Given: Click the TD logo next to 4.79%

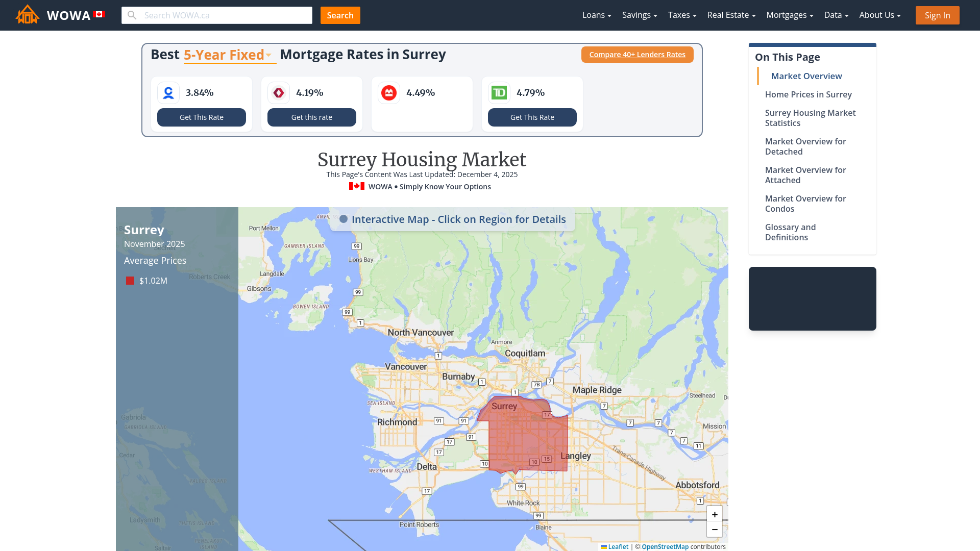Looking at the screenshot, I should (499, 92).
